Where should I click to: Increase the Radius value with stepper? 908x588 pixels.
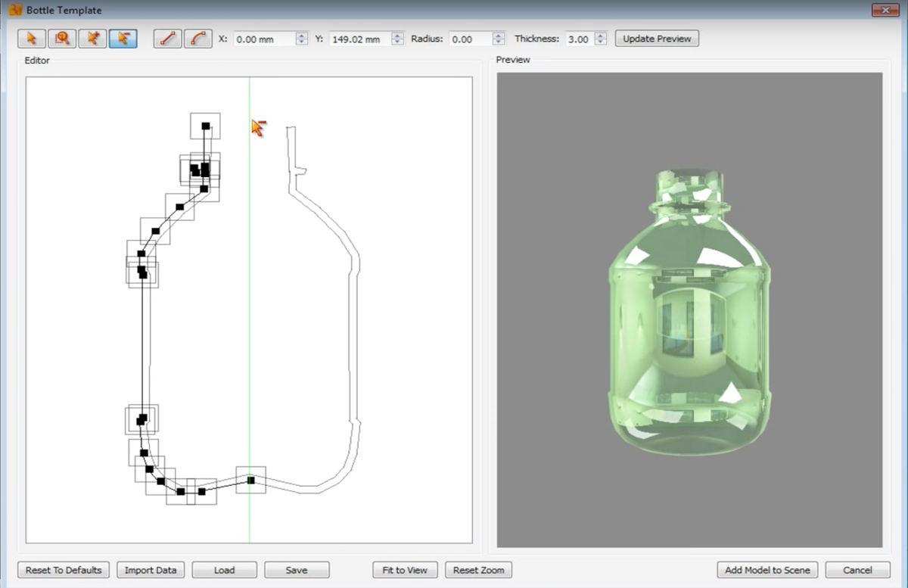click(x=499, y=36)
